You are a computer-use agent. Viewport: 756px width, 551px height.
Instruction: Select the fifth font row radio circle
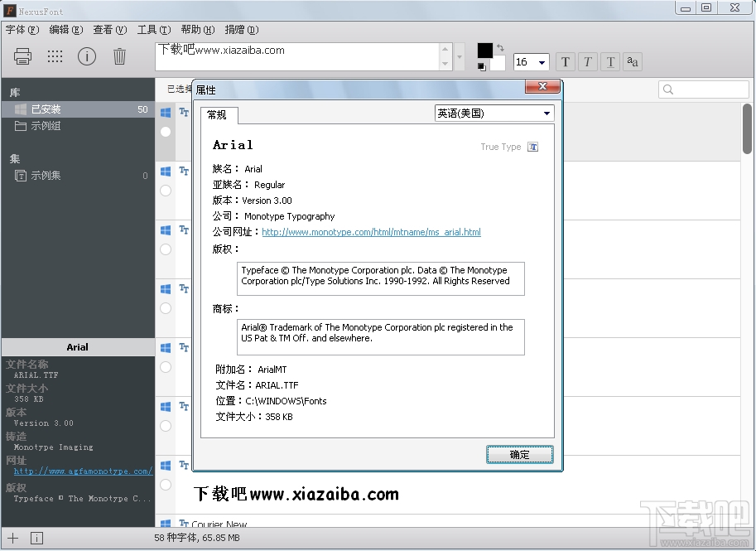click(x=166, y=367)
